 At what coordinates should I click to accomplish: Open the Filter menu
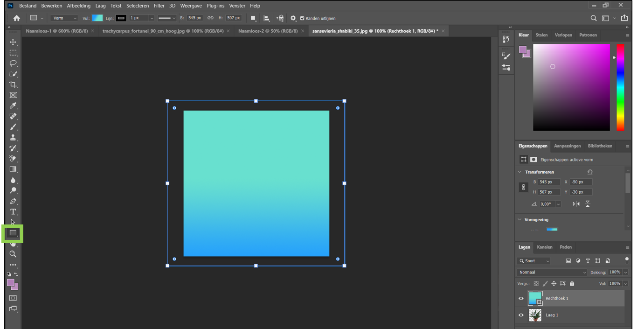(159, 6)
